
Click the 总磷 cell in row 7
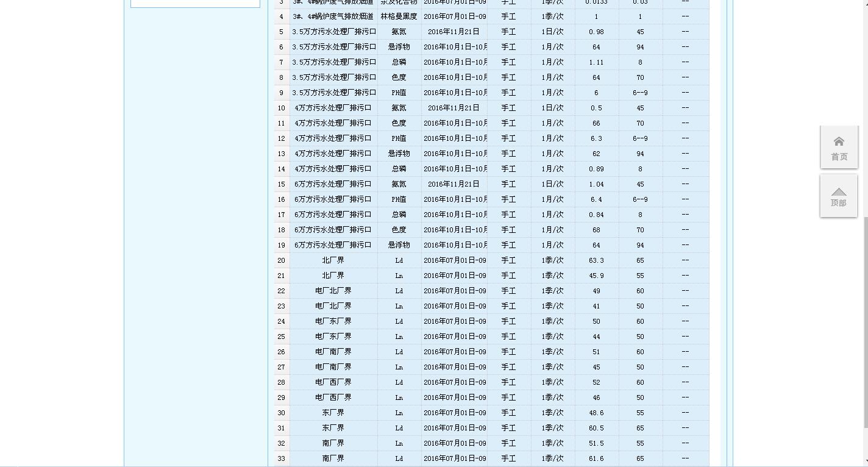point(399,62)
